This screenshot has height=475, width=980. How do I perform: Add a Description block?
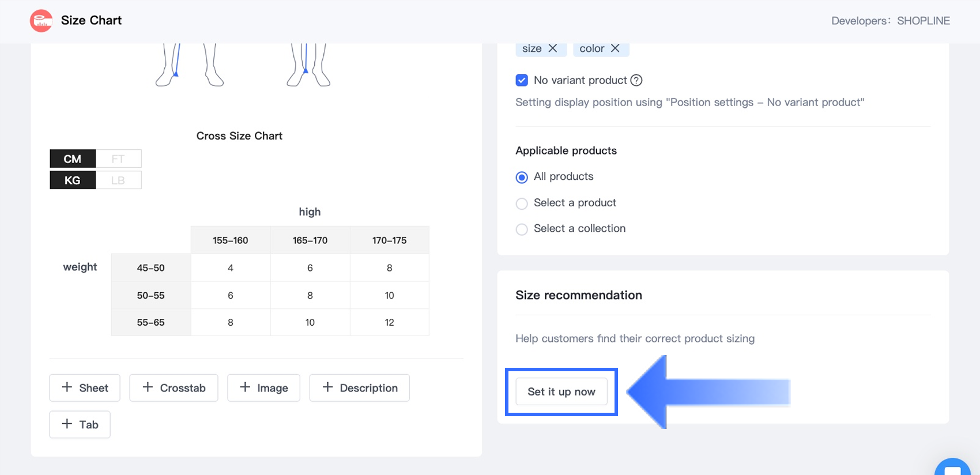pos(359,388)
